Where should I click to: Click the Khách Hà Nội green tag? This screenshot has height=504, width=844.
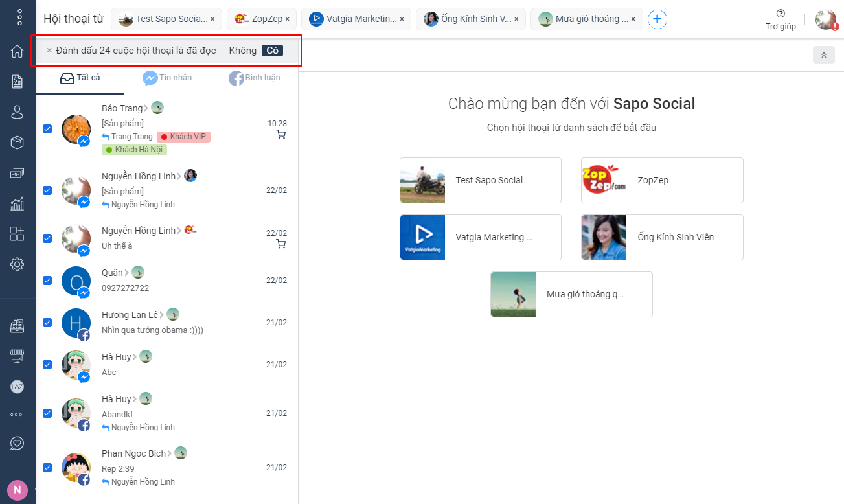pos(135,150)
